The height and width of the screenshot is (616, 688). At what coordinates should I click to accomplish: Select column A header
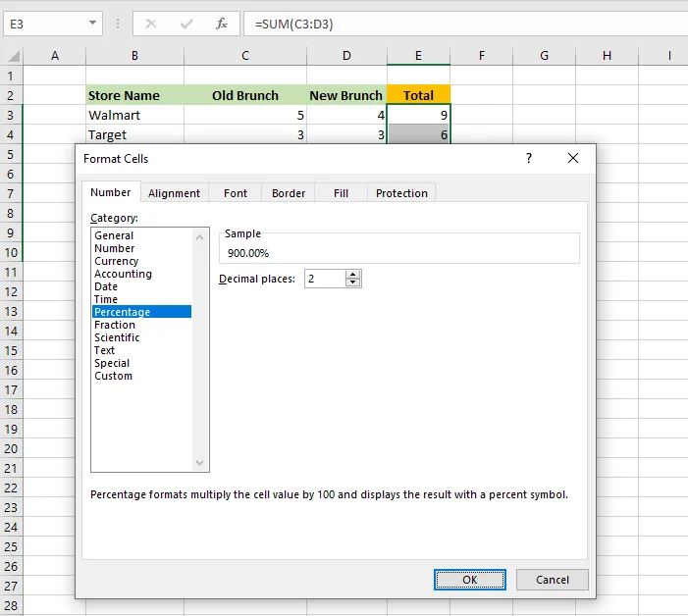pyautogui.click(x=54, y=56)
